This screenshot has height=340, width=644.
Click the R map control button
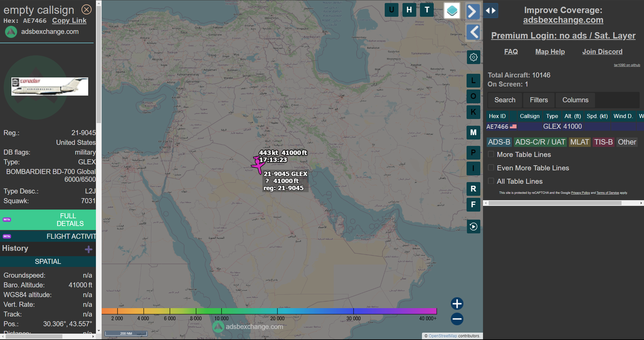[x=473, y=189]
